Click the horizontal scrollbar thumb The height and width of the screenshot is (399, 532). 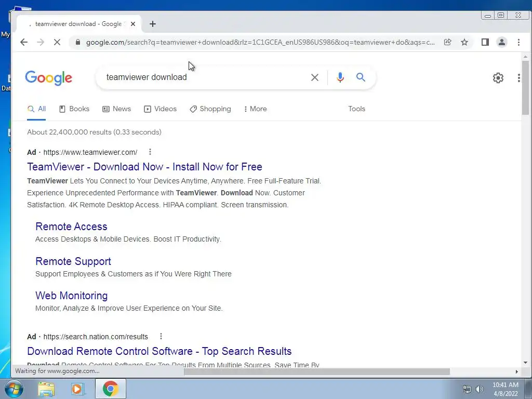tap(316, 371)
